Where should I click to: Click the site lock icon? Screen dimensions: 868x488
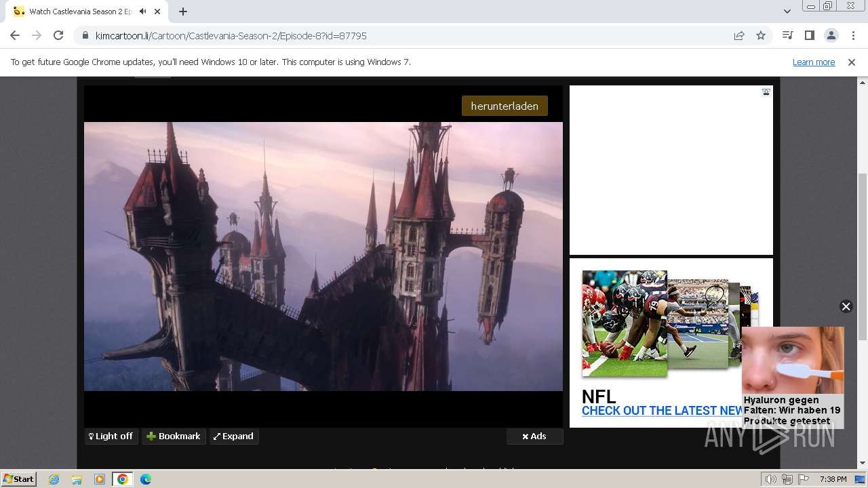coord(85,35)
